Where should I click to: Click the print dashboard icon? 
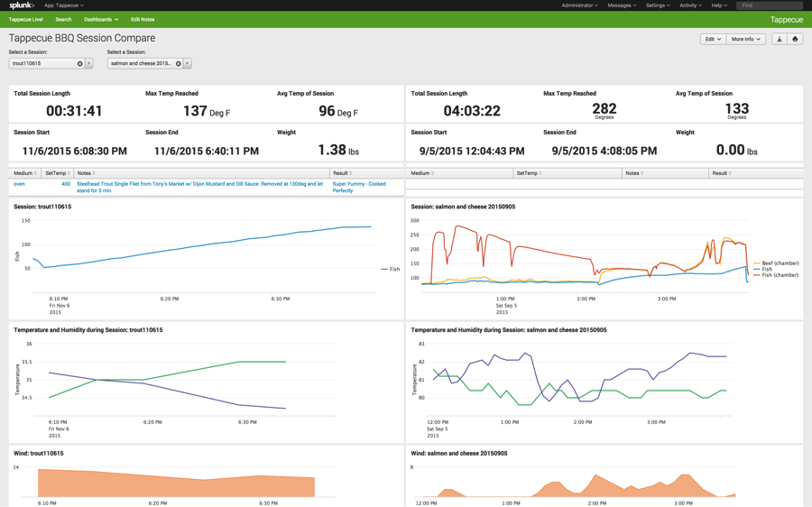click(x=795, y=39)
